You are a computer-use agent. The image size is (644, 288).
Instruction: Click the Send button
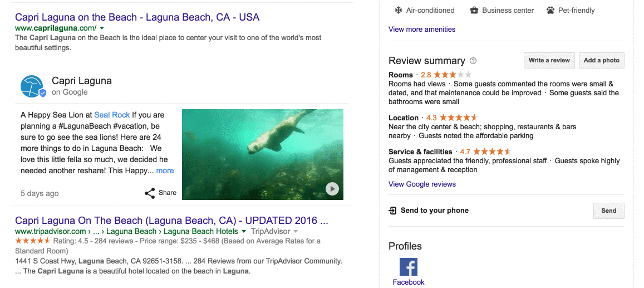tap(609, 211)
